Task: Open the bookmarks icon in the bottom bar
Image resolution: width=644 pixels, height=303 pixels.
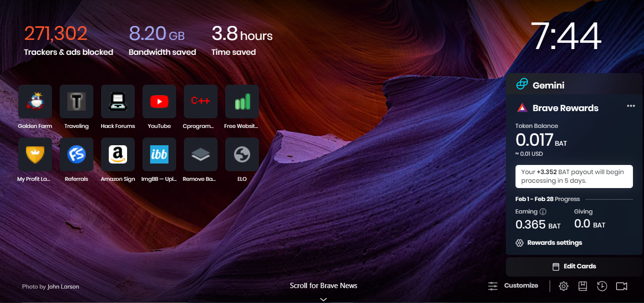Action: (583, 286)
